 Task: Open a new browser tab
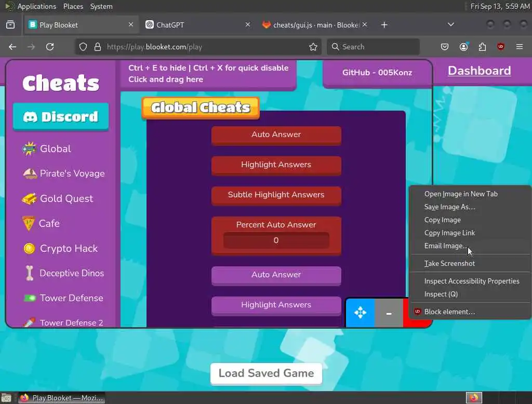tap(384, 25)
